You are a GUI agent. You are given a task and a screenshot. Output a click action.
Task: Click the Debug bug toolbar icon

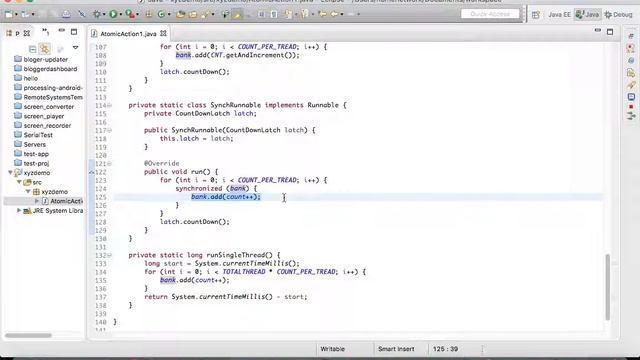pos(97,14)
